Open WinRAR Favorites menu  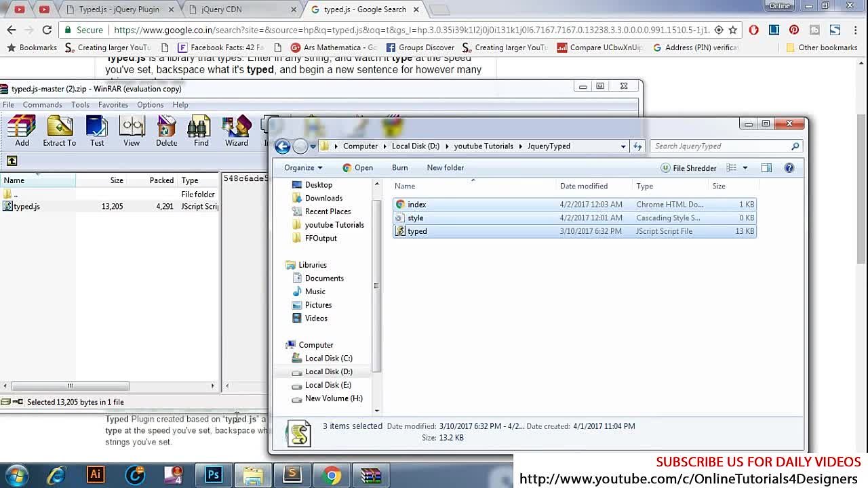click(113, 104)
